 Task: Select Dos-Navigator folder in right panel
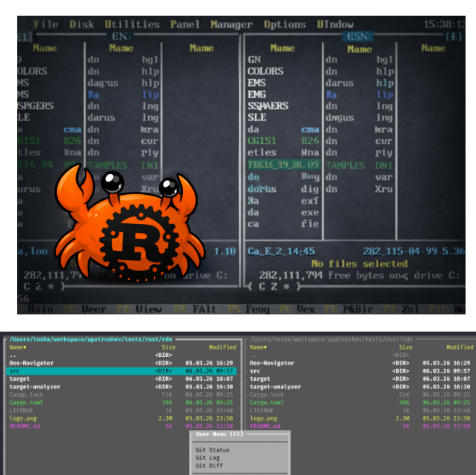(360, 363)
